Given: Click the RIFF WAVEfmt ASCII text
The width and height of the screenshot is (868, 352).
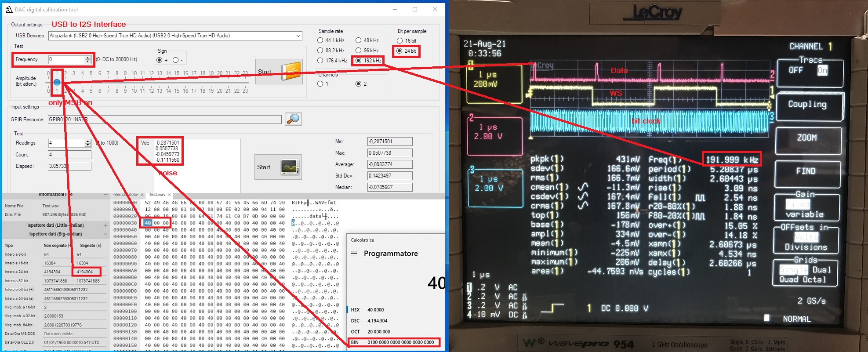Looking at the screenshot, I should 314,203.
